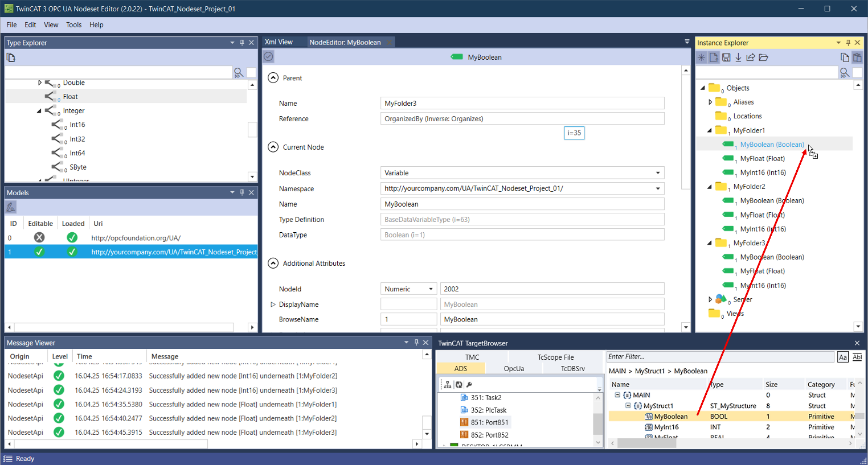Select the TcScope File tab
The height and width of the screenshot is (465, 868).
(555, 357)
